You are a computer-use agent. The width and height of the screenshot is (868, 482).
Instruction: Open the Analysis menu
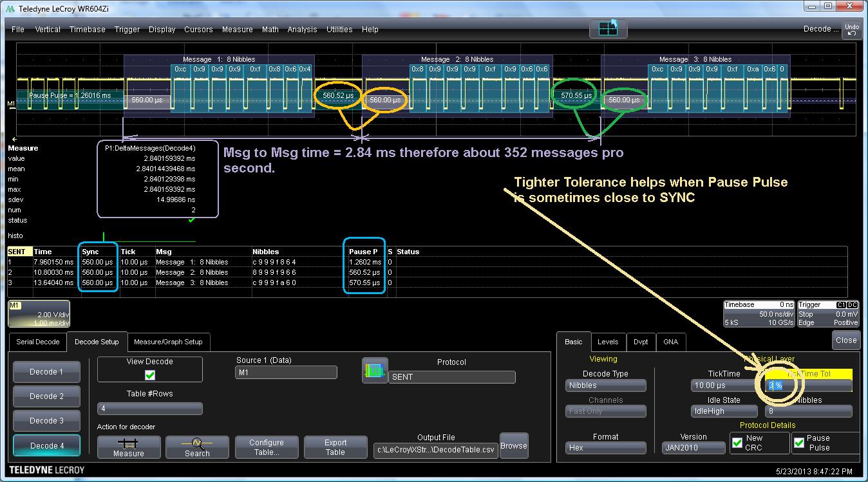(x=302, y=30)
